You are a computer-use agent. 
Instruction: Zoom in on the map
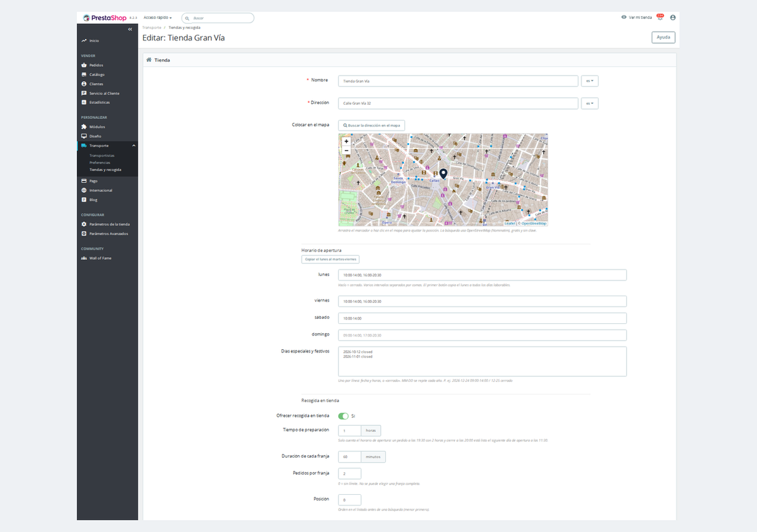[346, 141]
